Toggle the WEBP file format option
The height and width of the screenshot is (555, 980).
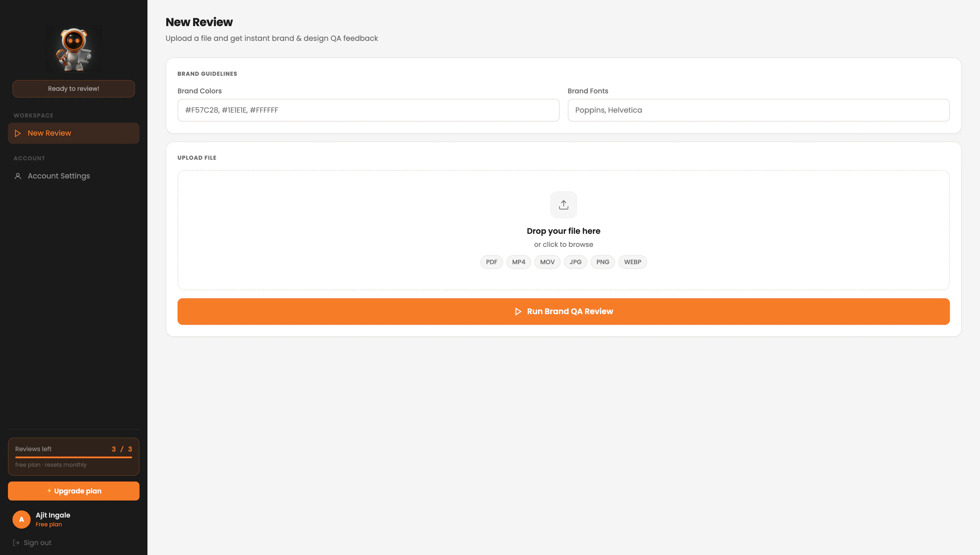(x=632, y=262)
